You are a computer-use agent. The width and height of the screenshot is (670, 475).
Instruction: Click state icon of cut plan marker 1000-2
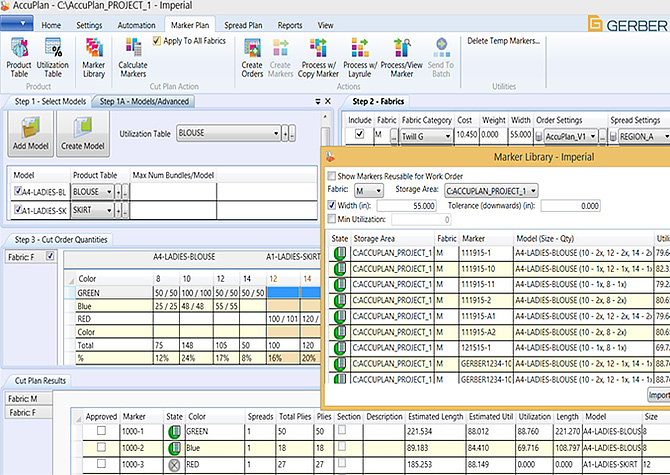pos(174,449)
